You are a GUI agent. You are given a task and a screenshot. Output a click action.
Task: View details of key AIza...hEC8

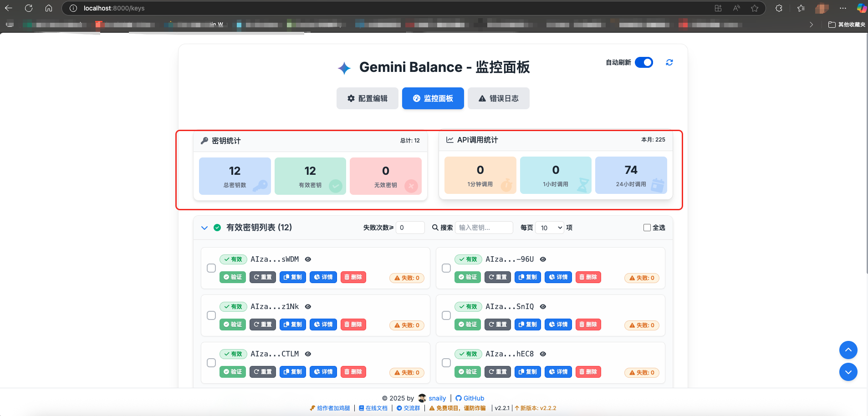(x=558, y=372)
